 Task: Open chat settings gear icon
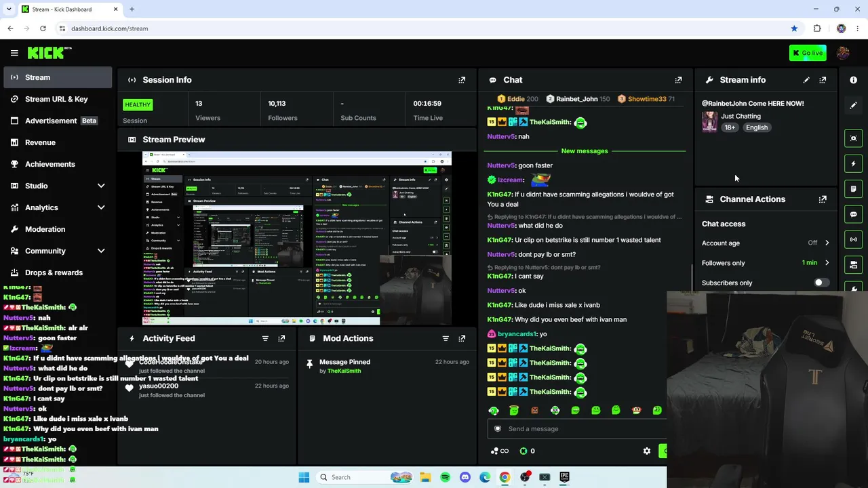pyautogui.click(x=647, y=451)
